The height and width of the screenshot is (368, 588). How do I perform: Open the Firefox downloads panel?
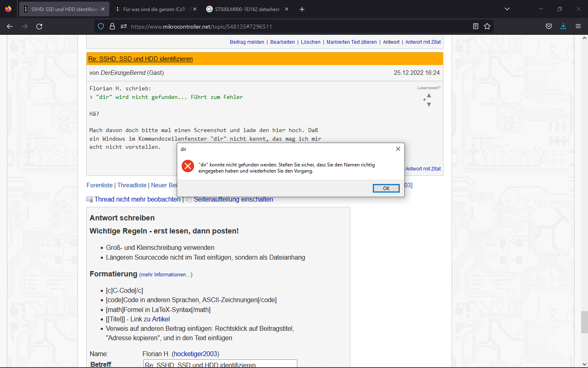click(563, 27)
